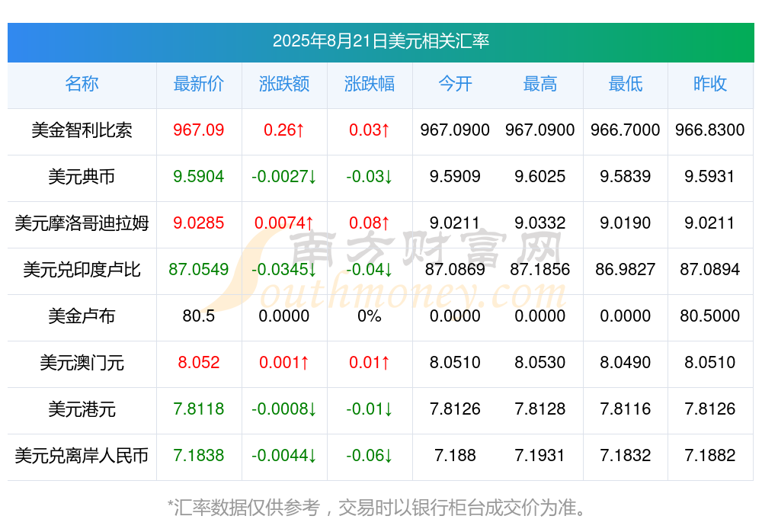Viewport: 762px width, 532px height.
Task: Select the row name 美元兑离岸人民币
Action: pos(82,456)
